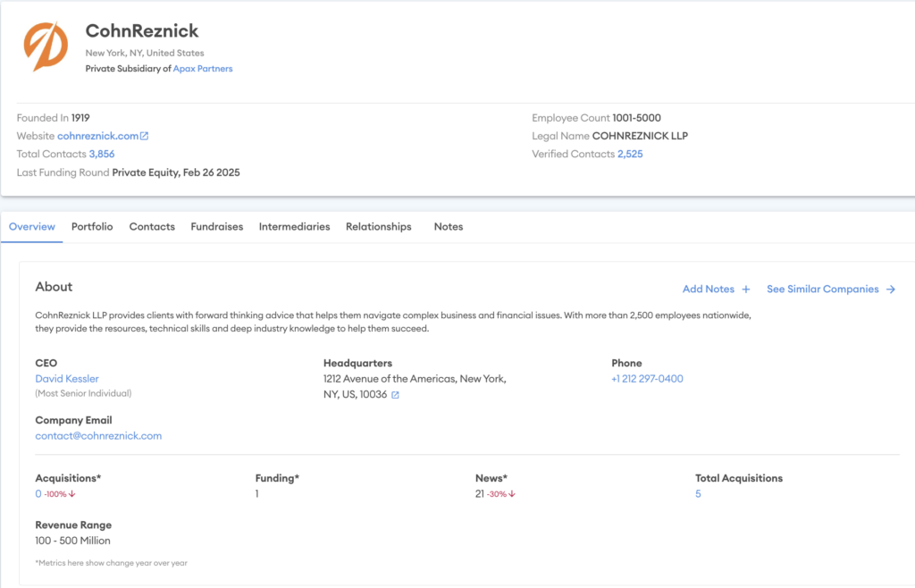Open CEO David Kessler's profile

pyautogui.click(x=67, y=379)
